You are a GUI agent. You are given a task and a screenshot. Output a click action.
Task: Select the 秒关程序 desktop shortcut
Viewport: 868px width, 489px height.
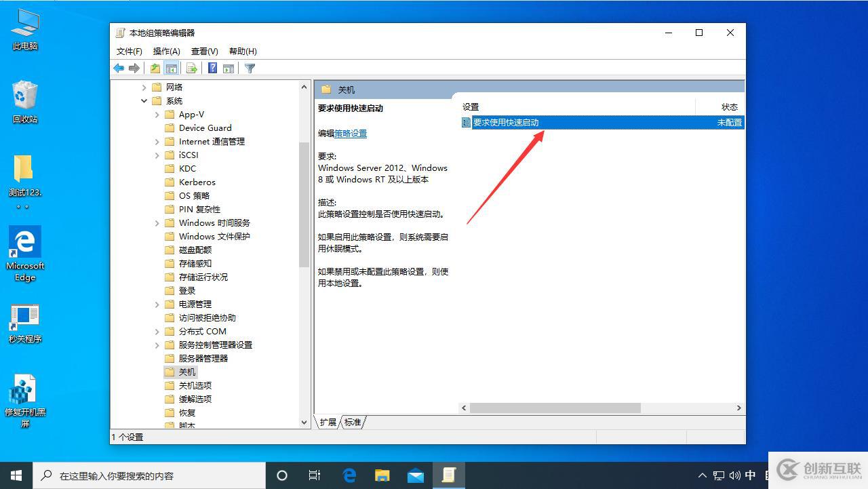coord(25,324)
